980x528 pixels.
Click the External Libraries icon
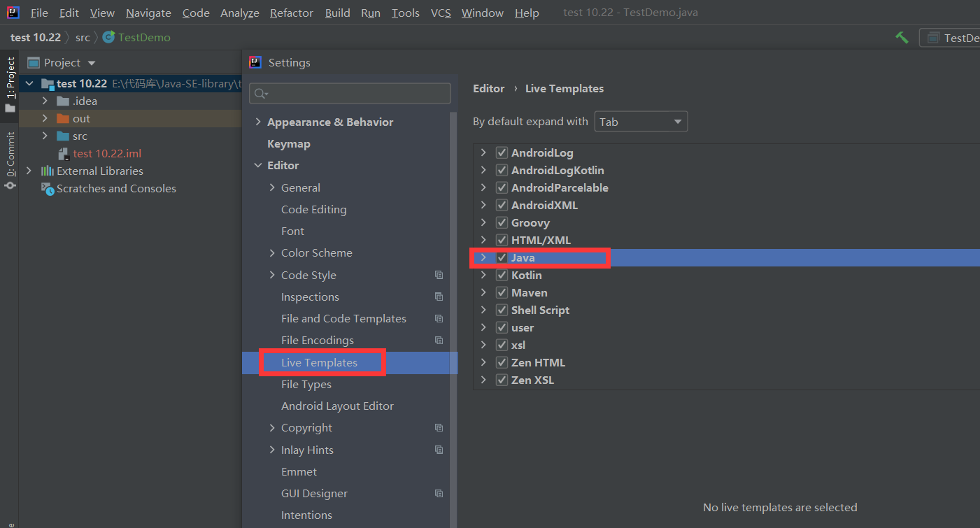pyautogui.click(x=48, y=171)
